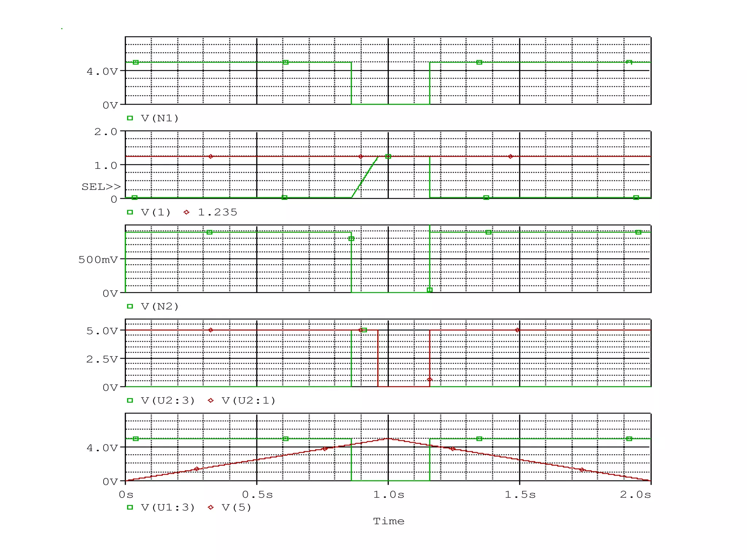Click the 2.5V y-axis label
Viewport: 747px width, 560px height.
pos(102,359)
